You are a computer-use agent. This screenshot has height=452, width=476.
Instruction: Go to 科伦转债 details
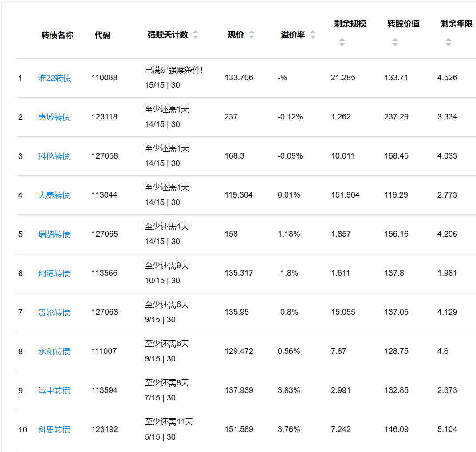(x=54, y=156)
